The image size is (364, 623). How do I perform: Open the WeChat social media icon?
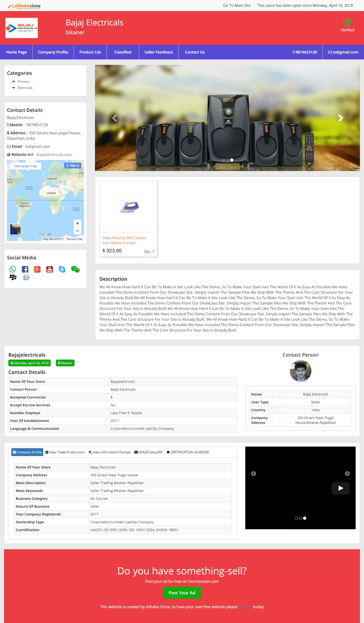coord(75,269)
